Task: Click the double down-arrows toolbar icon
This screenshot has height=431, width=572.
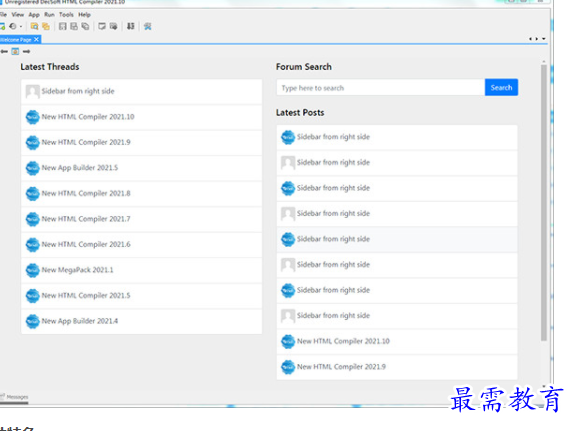Action: [131, 26]
